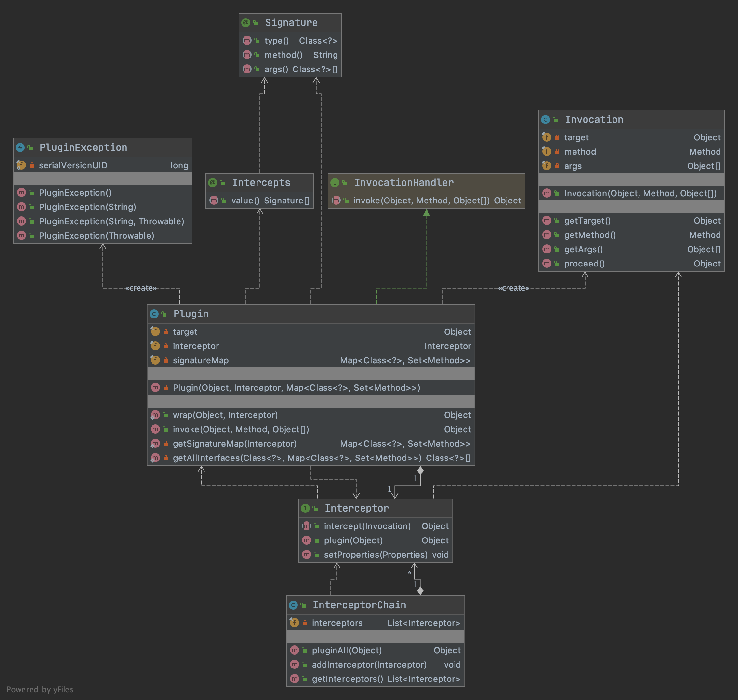Click the class icon beside the Invocation title
Viewport: 738px width, 700px height.
tap(546, 119)
